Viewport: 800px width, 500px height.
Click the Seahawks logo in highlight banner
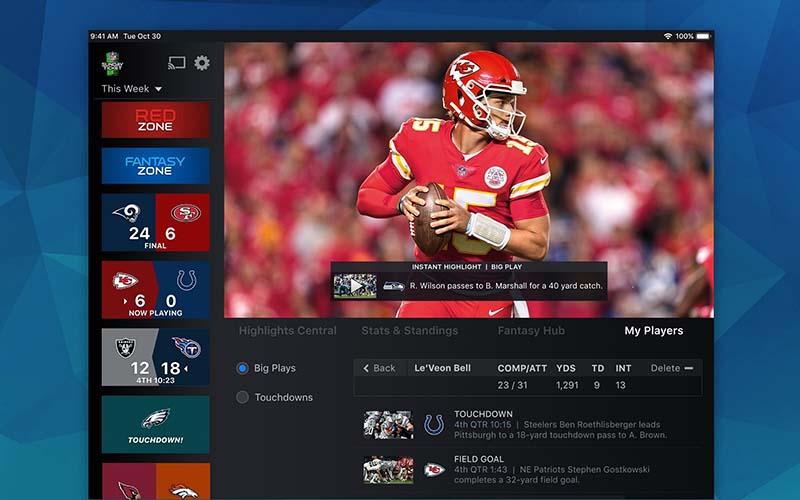pyautogui.click(x=394, y=286)
